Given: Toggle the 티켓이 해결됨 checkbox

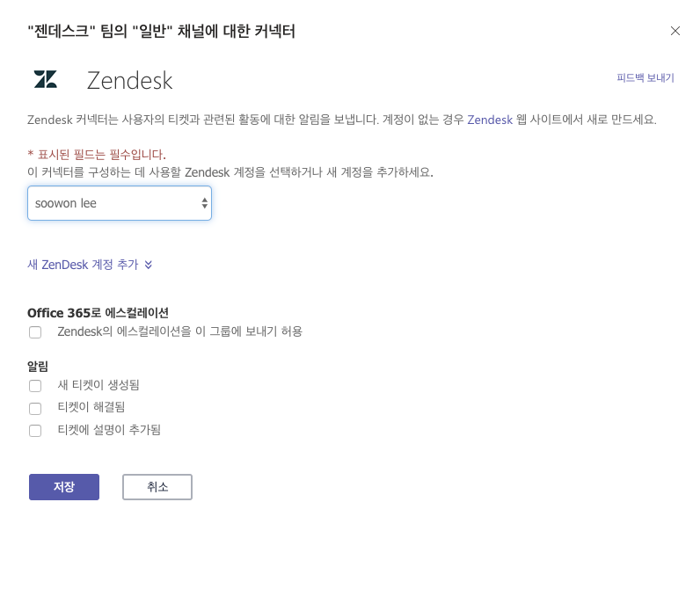Looking at the screenshot, I should click(35, 409).
